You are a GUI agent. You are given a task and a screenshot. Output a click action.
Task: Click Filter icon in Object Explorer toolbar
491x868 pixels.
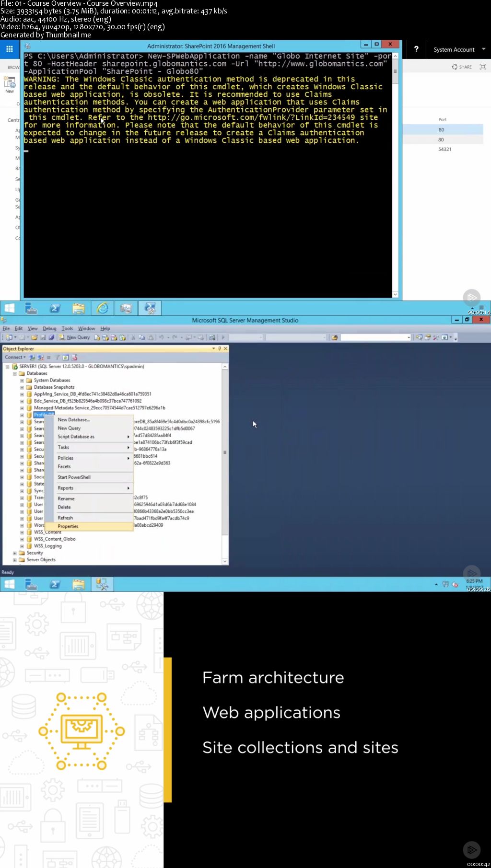pos(57,358)
